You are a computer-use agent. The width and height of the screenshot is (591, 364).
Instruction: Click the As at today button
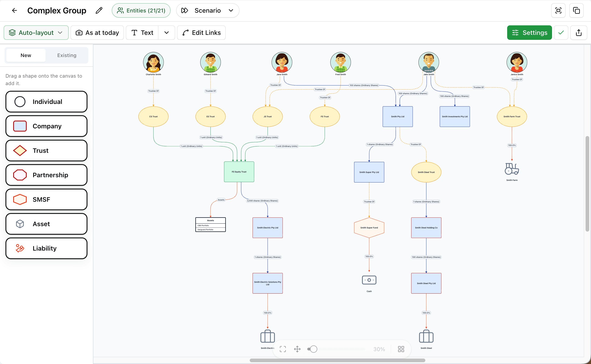point(97,33)
